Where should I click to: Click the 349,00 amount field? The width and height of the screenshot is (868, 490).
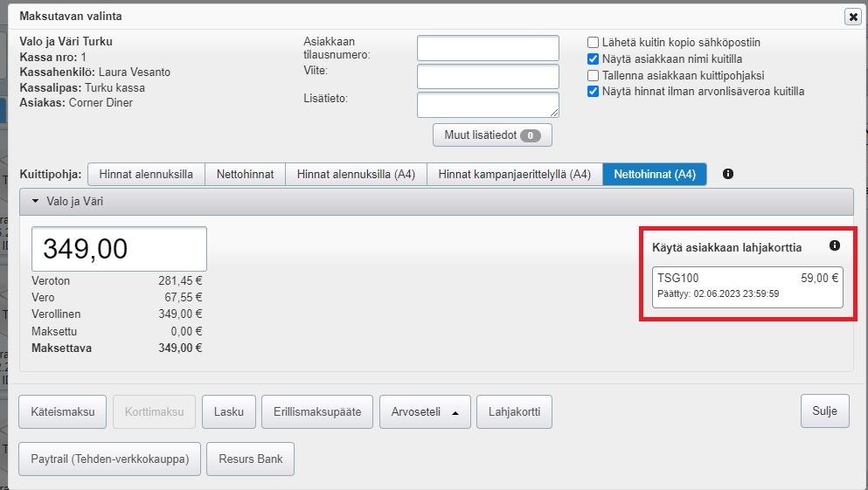click(120, 249)
